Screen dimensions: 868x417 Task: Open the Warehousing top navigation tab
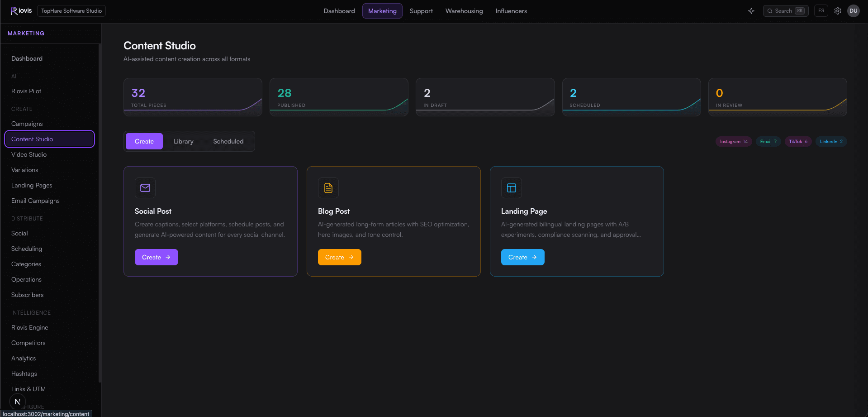point(464,11)
